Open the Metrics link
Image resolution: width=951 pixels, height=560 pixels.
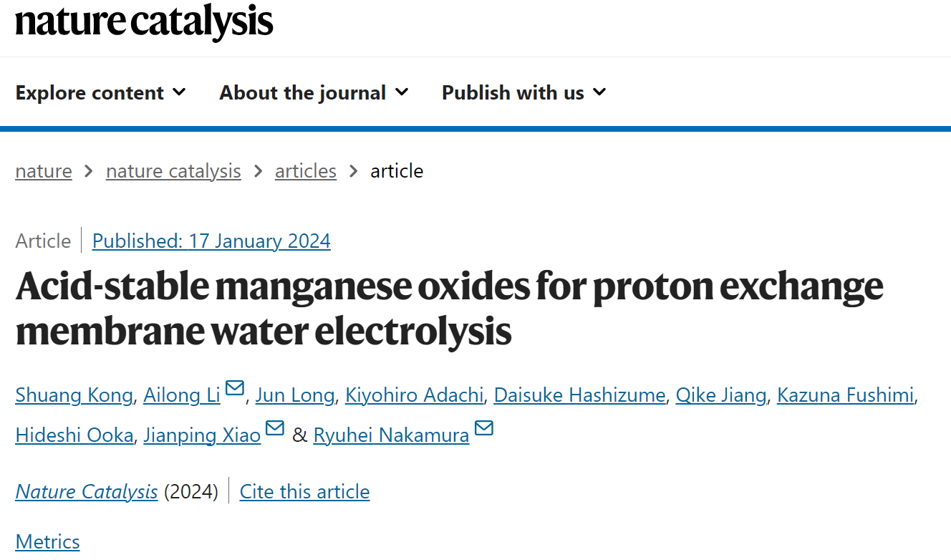(47, 541)
